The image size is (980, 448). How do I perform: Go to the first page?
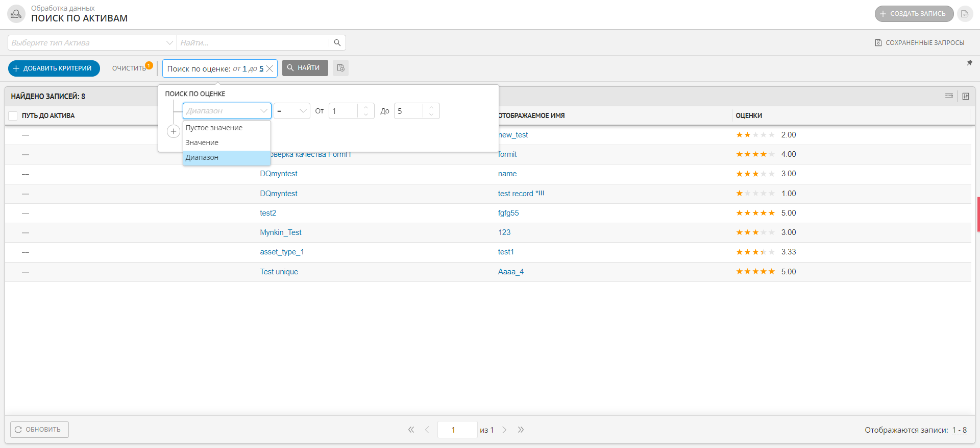click(411, 430)
